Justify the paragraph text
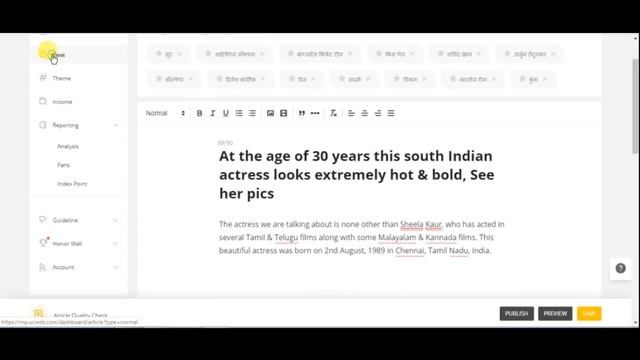 391,113
